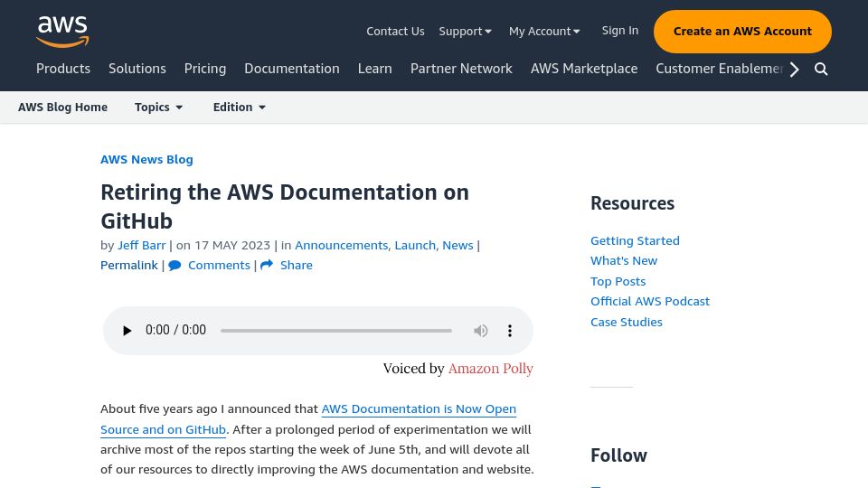The height and width of the screenshot is (488, 868).
Task: Open audio player more options menu
Action: 510,331
